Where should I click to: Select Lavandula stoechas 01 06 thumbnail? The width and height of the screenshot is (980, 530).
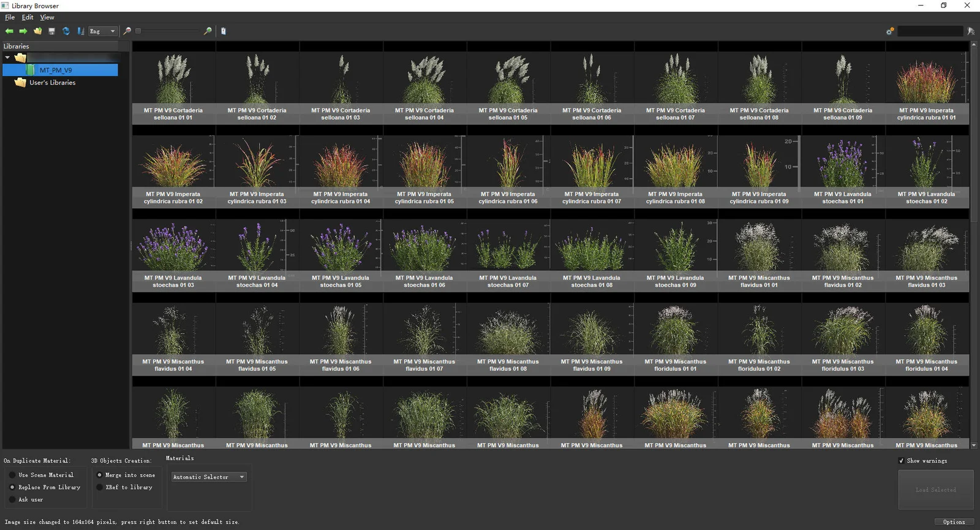click(x=424, y=251)
